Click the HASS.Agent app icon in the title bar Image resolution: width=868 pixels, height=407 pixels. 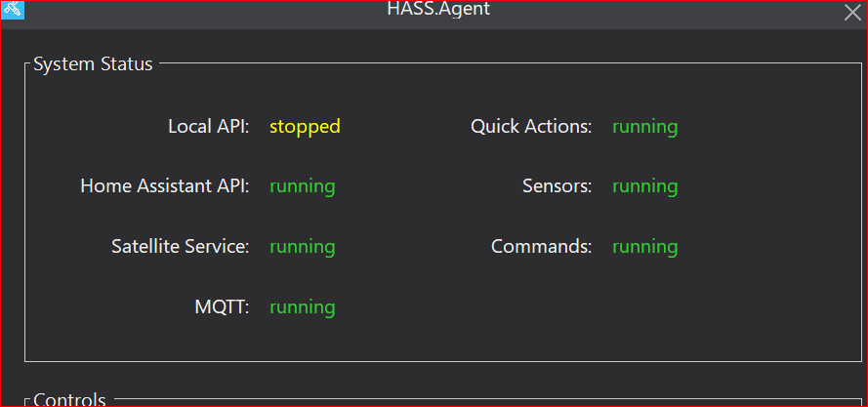pyautogui.click(x=13, y=11)
